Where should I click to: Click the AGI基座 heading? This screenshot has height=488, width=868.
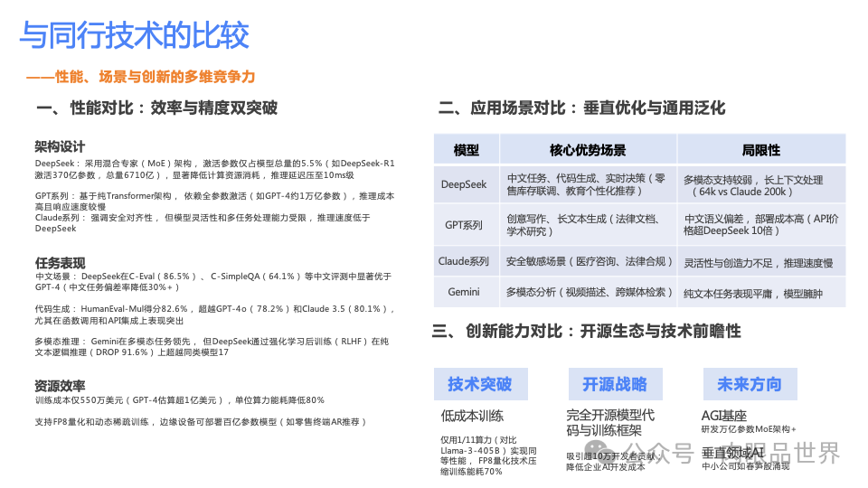click(x=724, y=416)
